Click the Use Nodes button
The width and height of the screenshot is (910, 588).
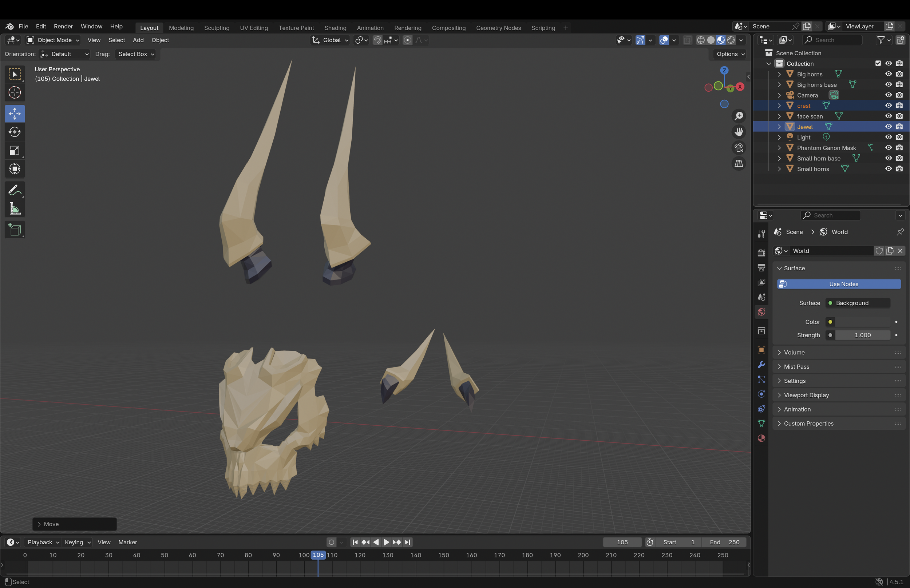839,284
